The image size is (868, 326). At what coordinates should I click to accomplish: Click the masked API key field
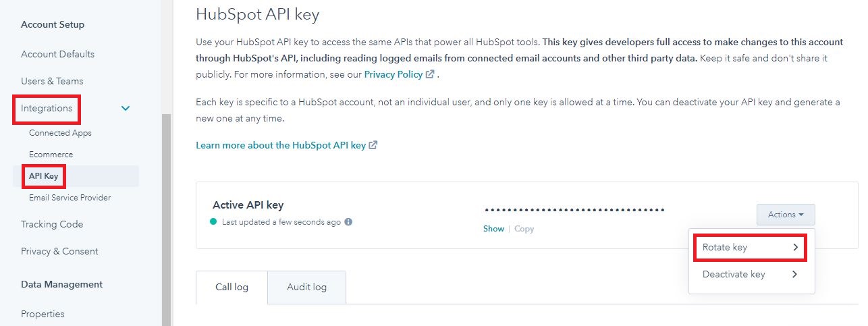[x=574, y=209]
